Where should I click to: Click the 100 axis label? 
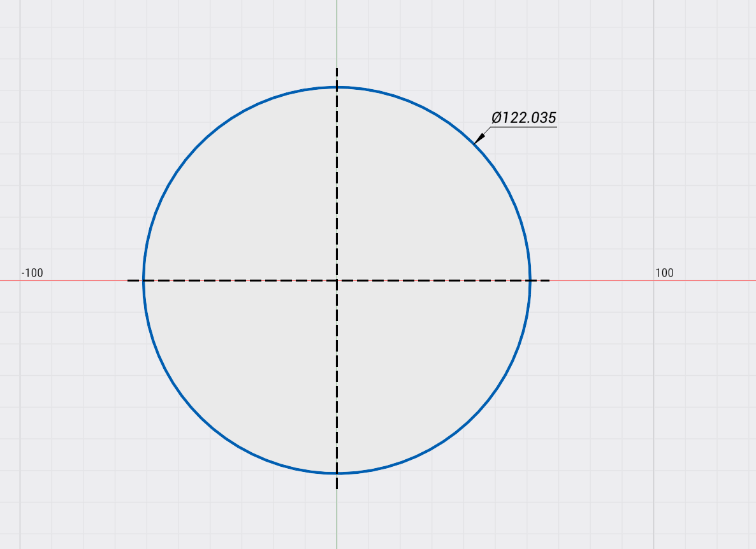(x=664, y=273)
